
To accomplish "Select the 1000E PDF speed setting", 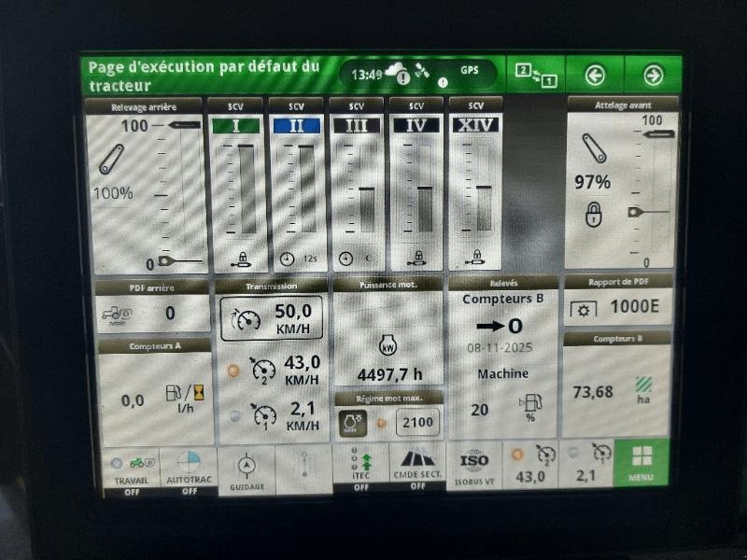I will point(634,307).
